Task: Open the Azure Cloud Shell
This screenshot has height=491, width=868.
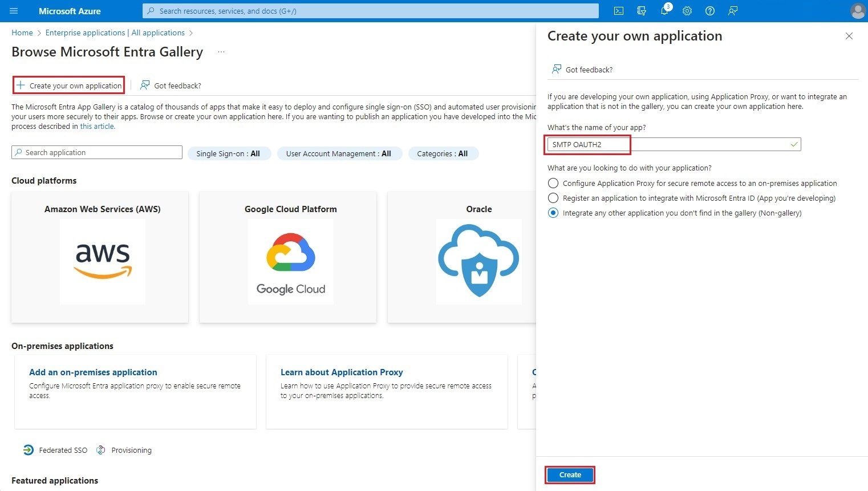Action: click(x=618, y=11)
